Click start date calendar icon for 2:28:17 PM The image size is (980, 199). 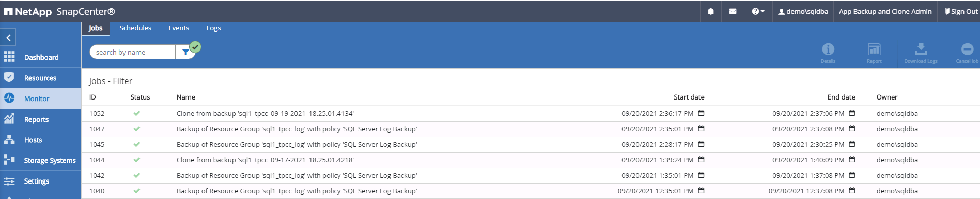point(701,144)
